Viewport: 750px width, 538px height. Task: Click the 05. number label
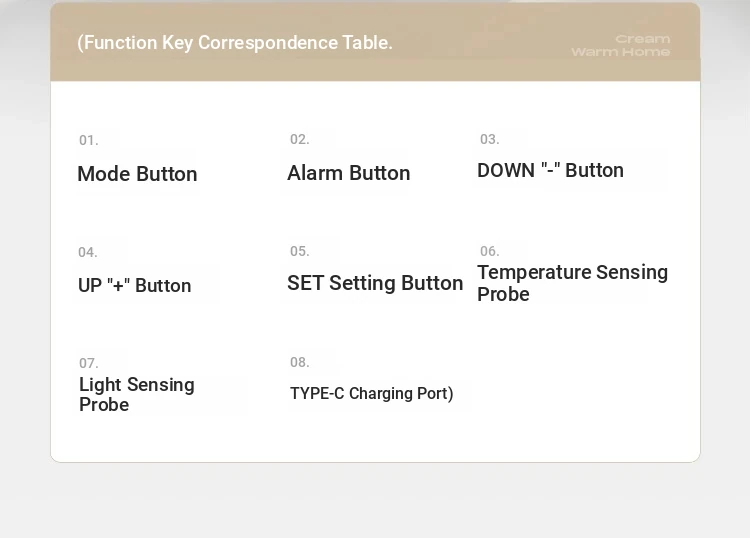pyautogui.click(x=300, y=251)
